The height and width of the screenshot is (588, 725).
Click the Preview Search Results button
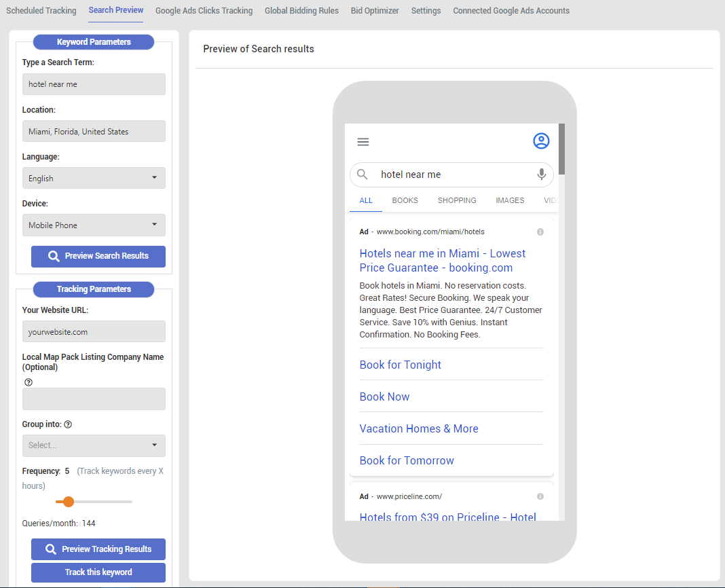98,256
